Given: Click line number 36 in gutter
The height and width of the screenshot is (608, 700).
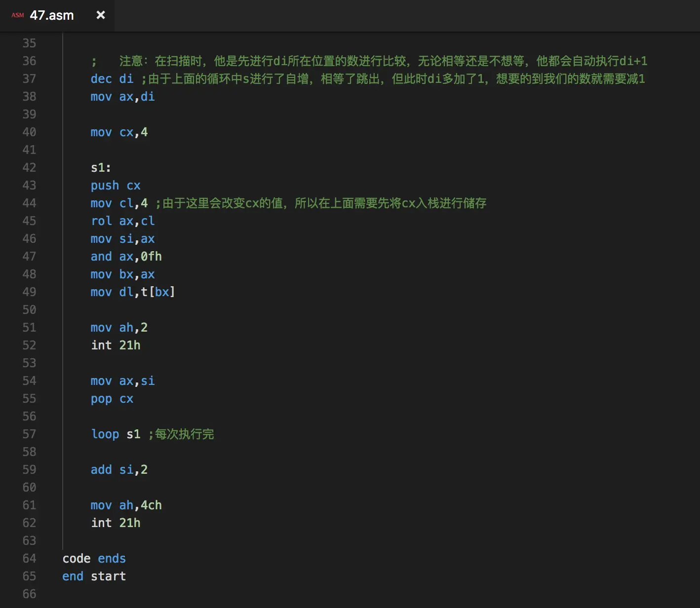Looking at the screenshot, I should tap(29, 61).
